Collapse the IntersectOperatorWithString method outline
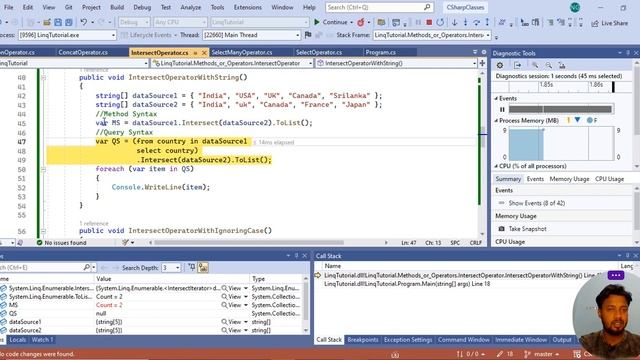Viewport: 640px width, 360px height. click(x=43, y=78)
